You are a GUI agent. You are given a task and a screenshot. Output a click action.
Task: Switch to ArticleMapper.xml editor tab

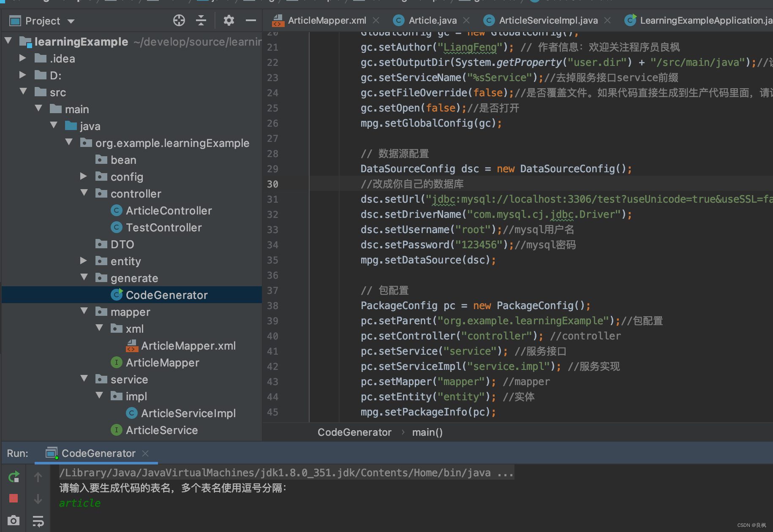click(327, 20)
